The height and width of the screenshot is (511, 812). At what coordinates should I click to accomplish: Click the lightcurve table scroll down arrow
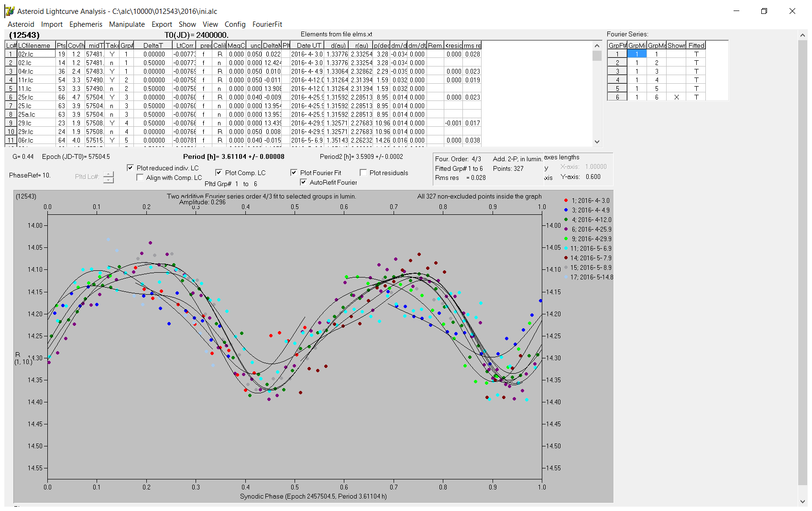click(597, 142)
